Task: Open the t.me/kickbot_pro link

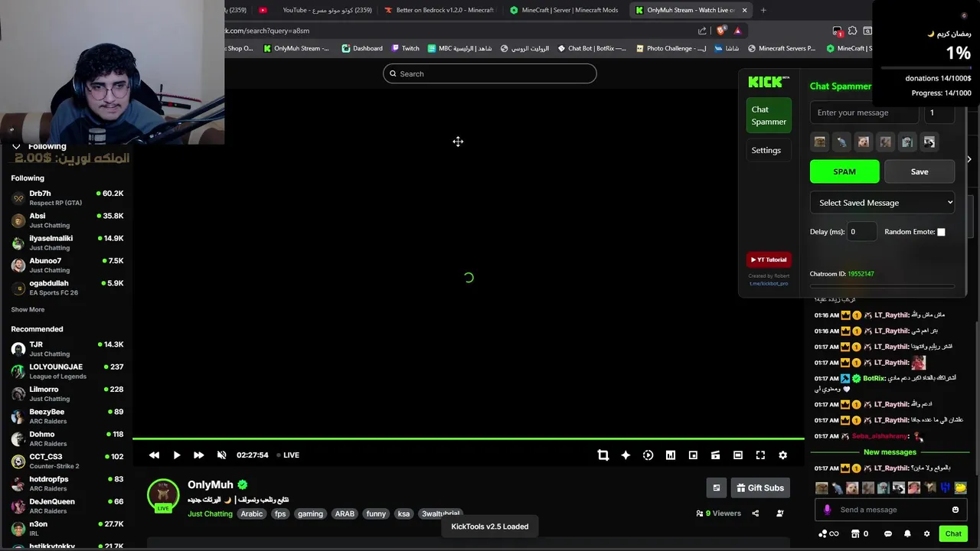Action: pos(769,283)
